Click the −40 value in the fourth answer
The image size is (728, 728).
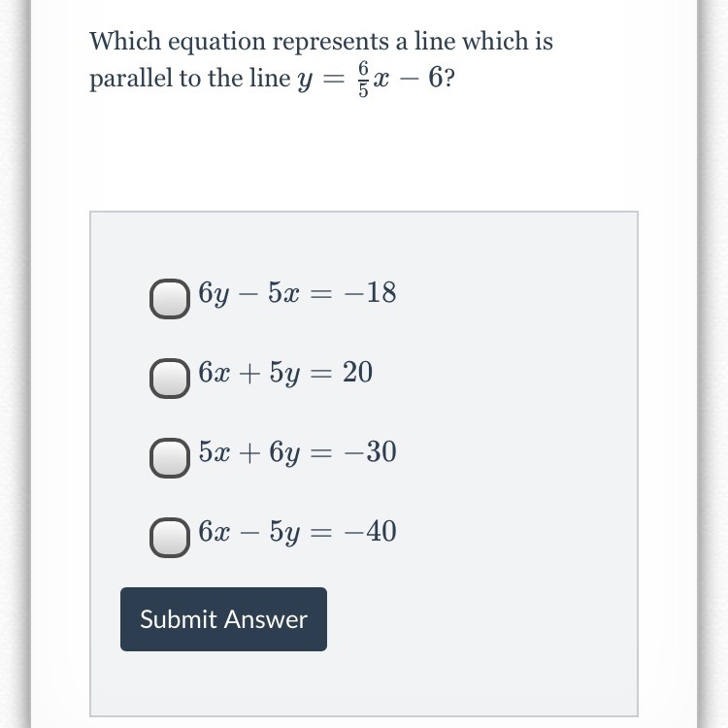(373, 532)
